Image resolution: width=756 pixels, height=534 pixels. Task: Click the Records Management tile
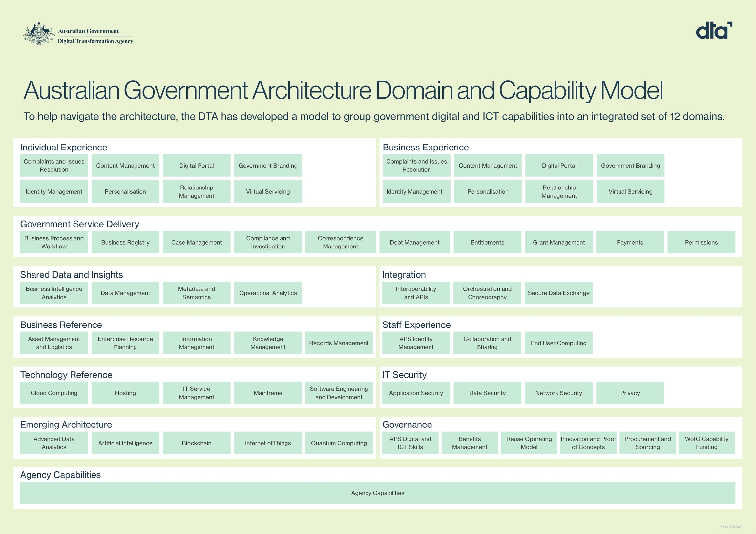(x=339, y=343)
